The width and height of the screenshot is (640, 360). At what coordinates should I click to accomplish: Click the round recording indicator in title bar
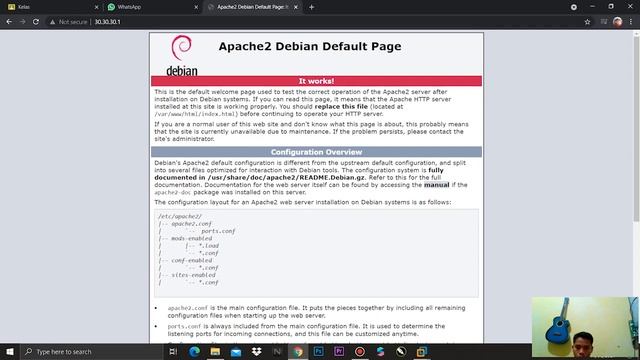coord(573,7)
